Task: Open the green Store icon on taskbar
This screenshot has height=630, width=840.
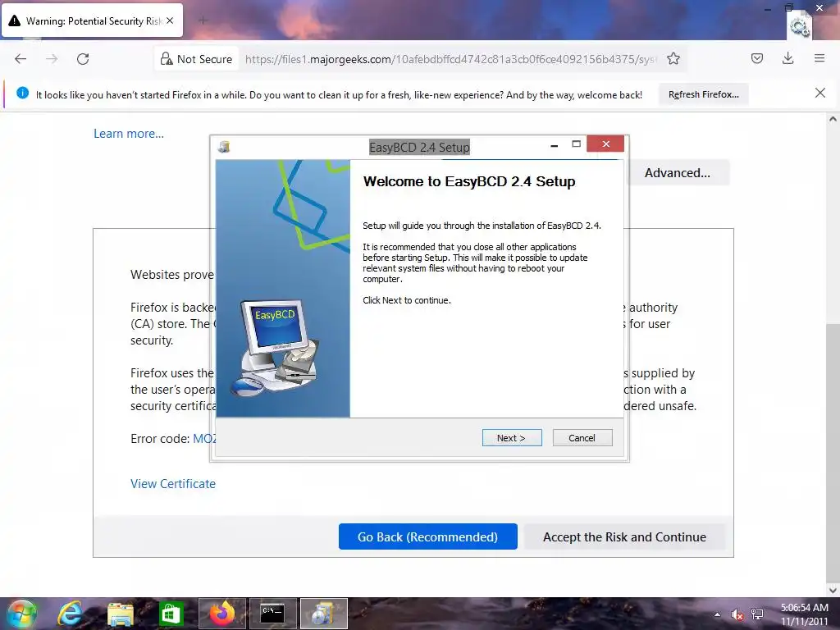Action: (x=171, y=614)
